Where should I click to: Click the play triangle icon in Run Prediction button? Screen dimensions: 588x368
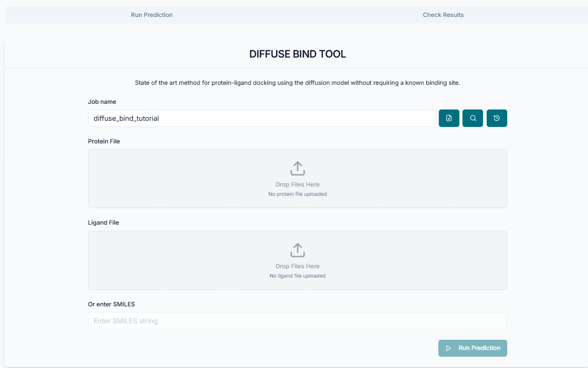(x=449, y=348)
